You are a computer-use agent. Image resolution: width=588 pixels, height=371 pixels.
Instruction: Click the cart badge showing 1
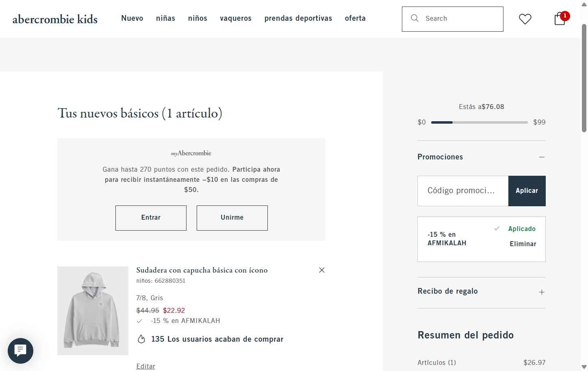565,15
